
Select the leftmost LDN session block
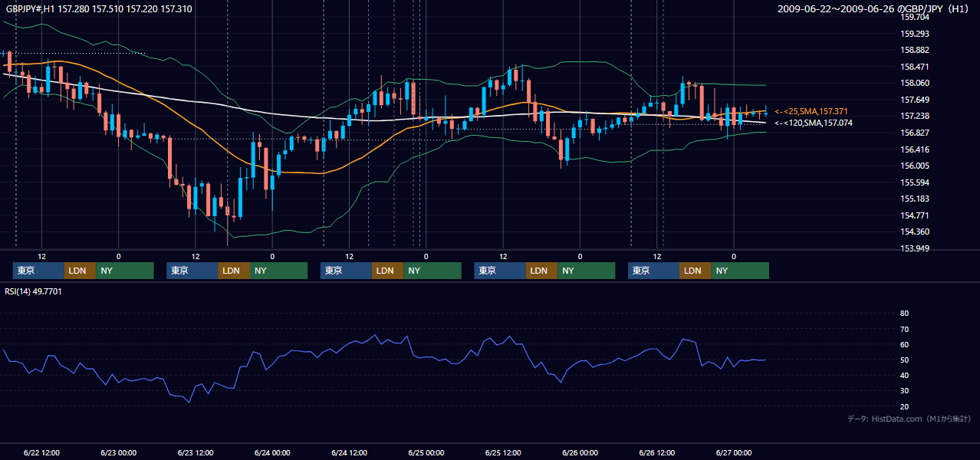pyautogui.click(x=80, y=271)
